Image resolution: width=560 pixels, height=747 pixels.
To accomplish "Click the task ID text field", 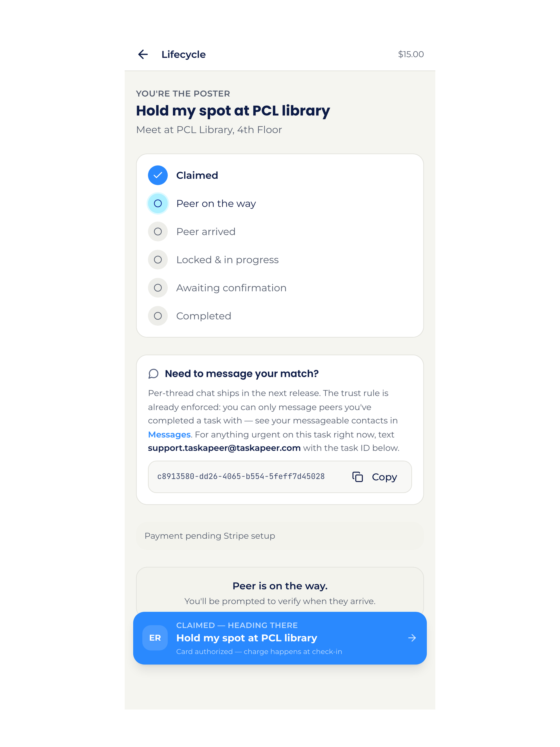I will pyautogui.click(x=280, y=477).
